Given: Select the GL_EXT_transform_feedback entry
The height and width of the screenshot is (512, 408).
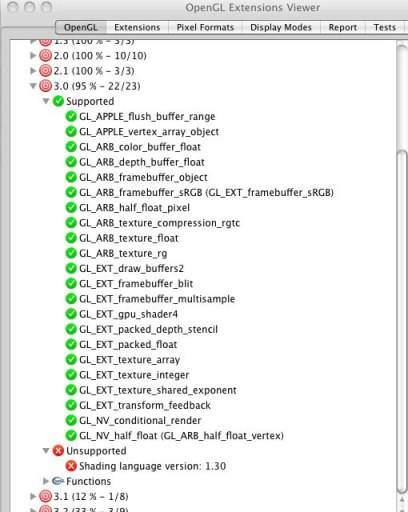Looking at the screenshot, I should 145,405.
